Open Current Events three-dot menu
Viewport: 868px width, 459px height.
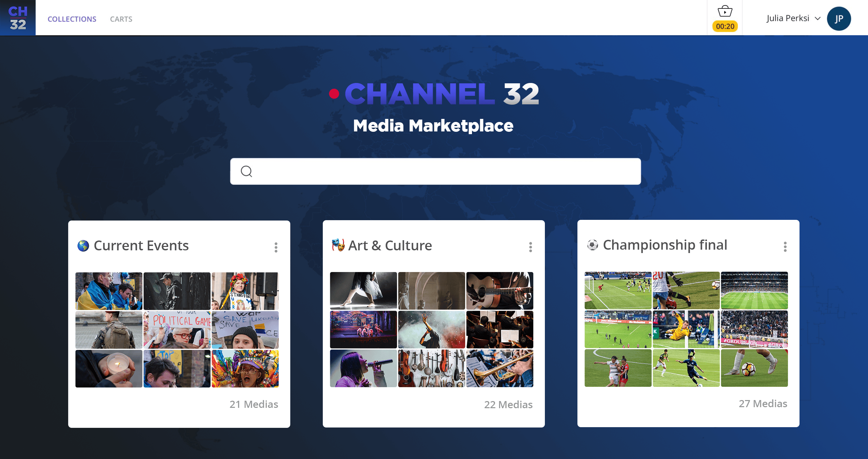276,247
